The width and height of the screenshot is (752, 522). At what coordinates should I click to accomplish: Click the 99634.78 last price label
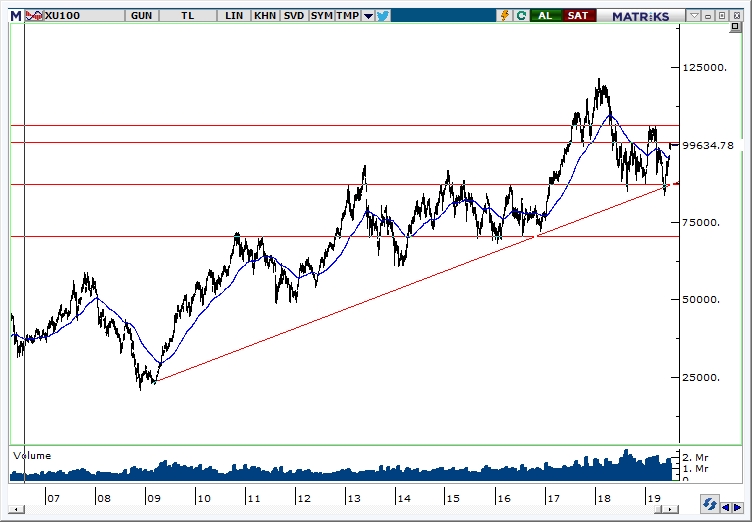(708, 145)
